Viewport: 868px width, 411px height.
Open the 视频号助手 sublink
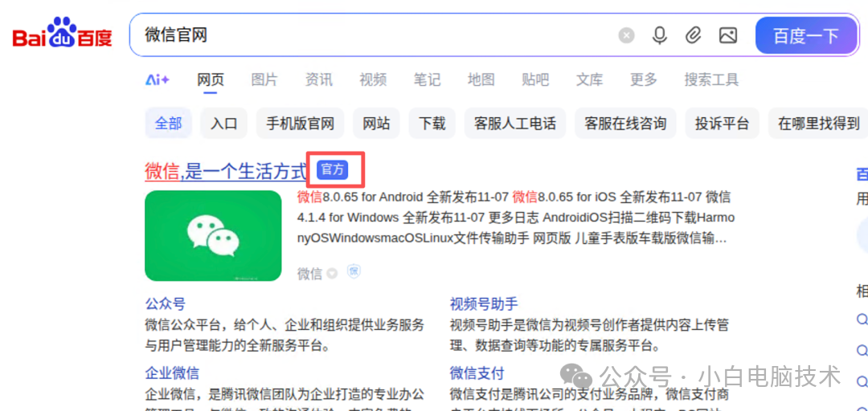pyautogui.click(x=484, y=303)
